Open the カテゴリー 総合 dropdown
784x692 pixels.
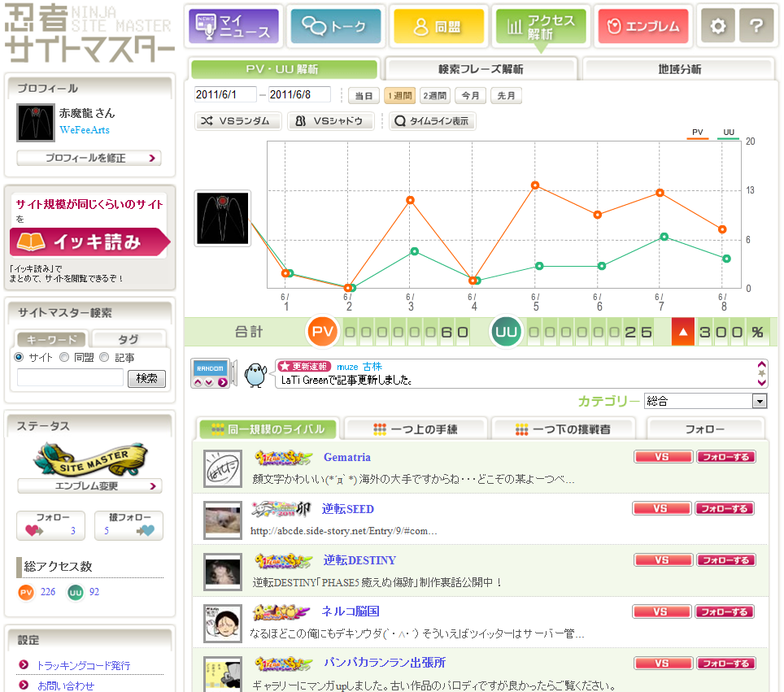705,401
